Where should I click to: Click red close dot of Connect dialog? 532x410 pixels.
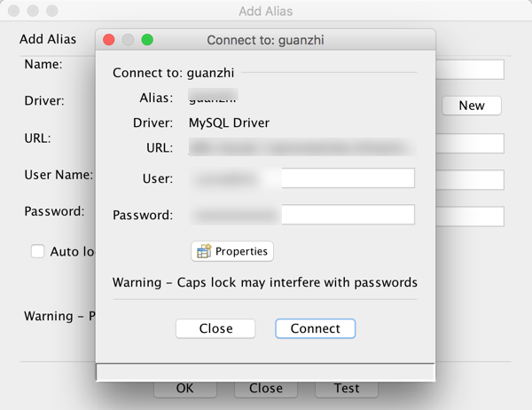pos(110,40)
